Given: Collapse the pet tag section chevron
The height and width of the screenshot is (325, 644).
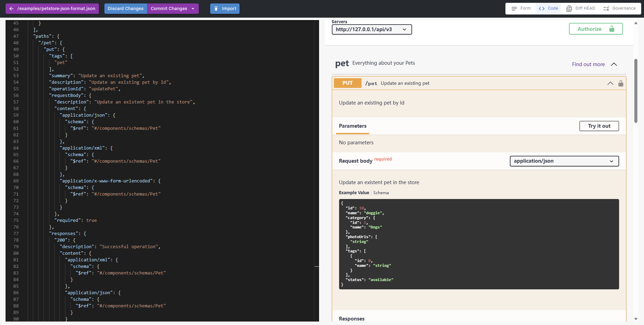Looking at the screenshot, I should 614,64.
